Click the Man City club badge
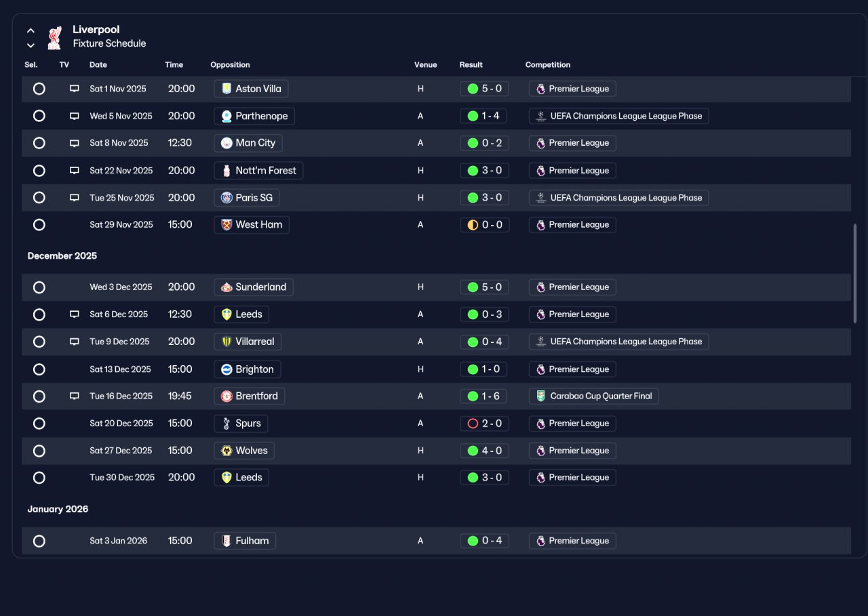Screen dimensions: 868x616 [226, 143]
